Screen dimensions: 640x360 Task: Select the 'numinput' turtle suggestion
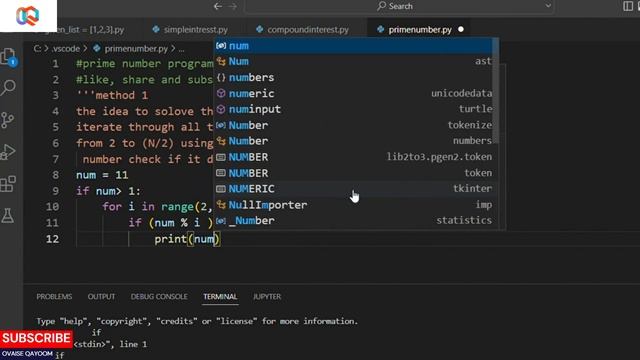(353, 109)
